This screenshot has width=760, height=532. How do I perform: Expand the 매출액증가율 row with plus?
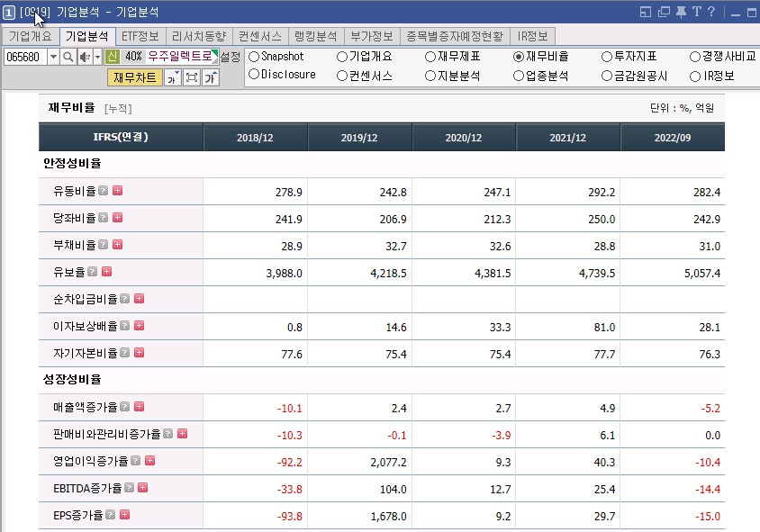coord(139,407)
